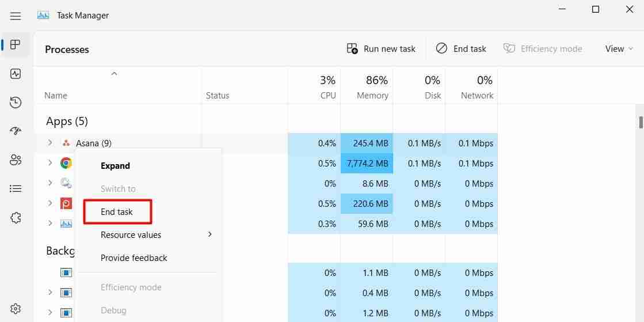The height and width of the screenshot is (322, 644).
Task: Click the Task Manager icon in Apps list
Action: (x=66, y=223)
